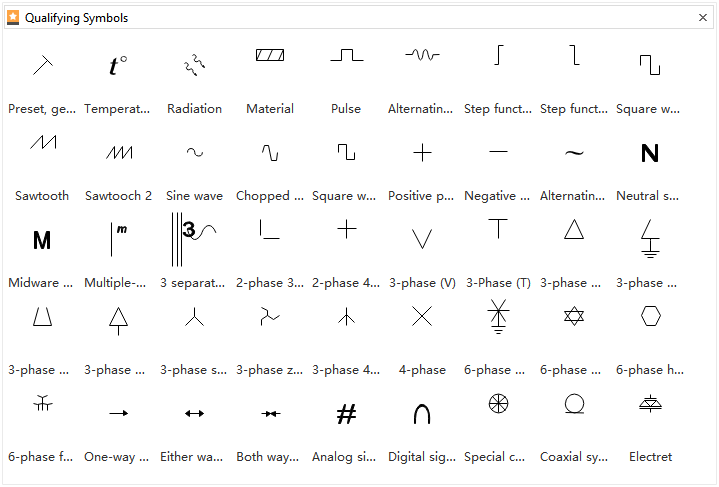Choose the 3-phase zigzag symbol
Image resolution: width=719 pixels, height=487 pixels.
[x=270, y=316]
